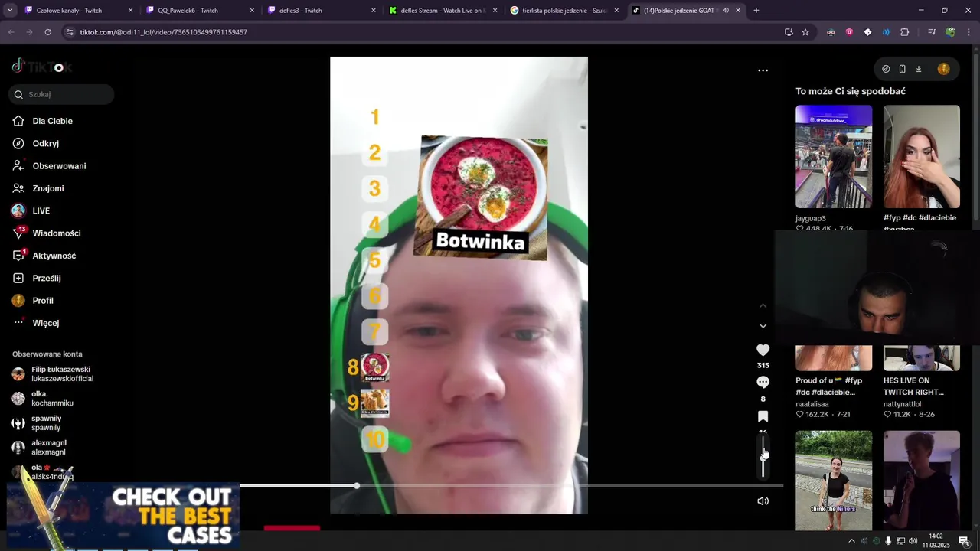
Task: Click Prześlij upload option
Action: pyautogui.click(x=37, y=278)
